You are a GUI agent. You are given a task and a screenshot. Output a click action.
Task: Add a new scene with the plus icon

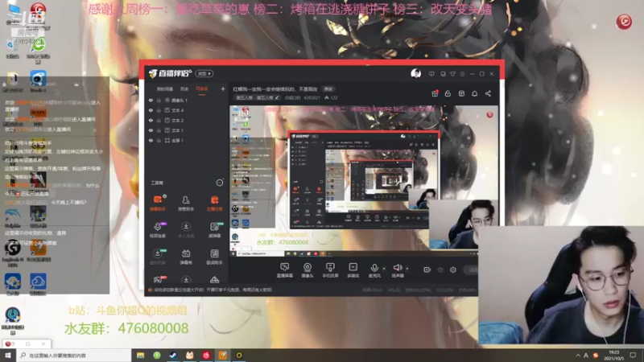[223, 88]
